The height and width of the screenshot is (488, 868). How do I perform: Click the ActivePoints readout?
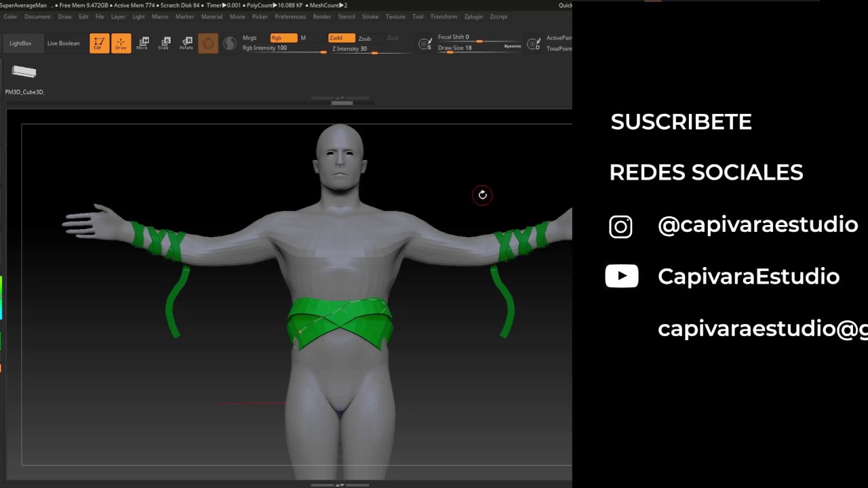click(559, 38)
